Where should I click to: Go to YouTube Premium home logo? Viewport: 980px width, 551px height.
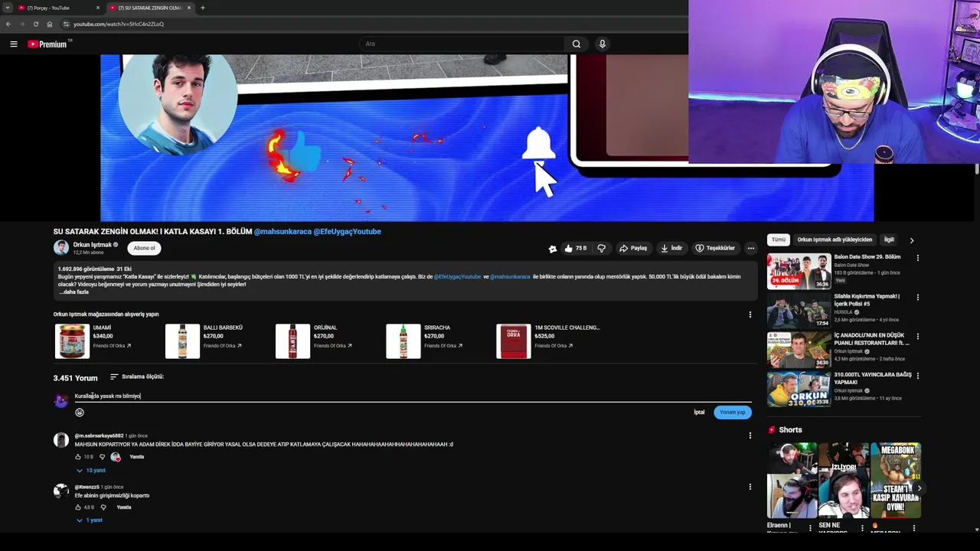tap(49, 44)
